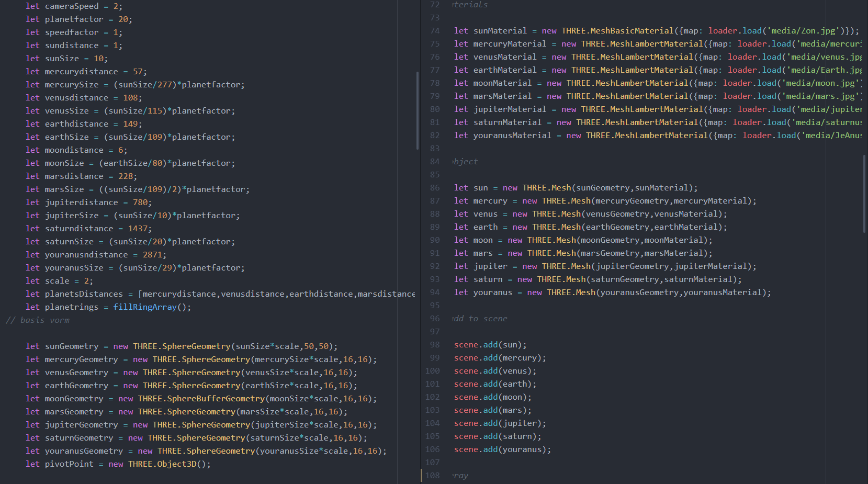Click line number 108 in gutter
The image size is (868, 484).
432,476
